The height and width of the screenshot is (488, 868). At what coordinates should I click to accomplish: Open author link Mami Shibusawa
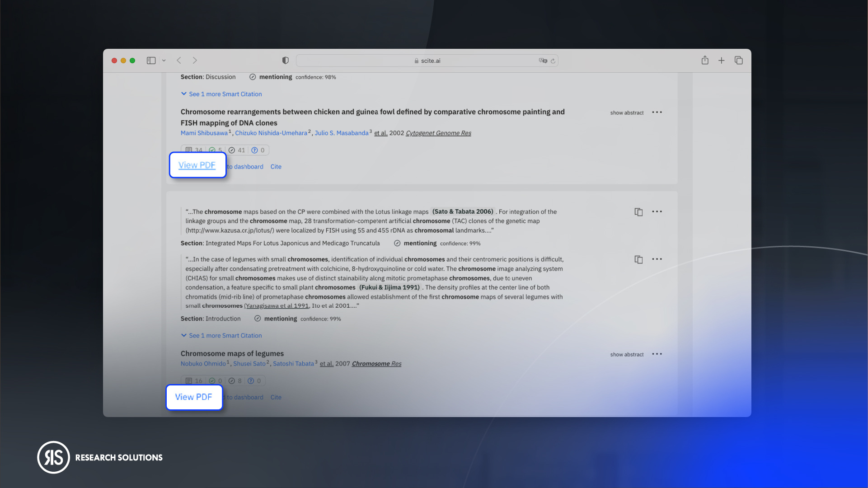click(204, 133)
